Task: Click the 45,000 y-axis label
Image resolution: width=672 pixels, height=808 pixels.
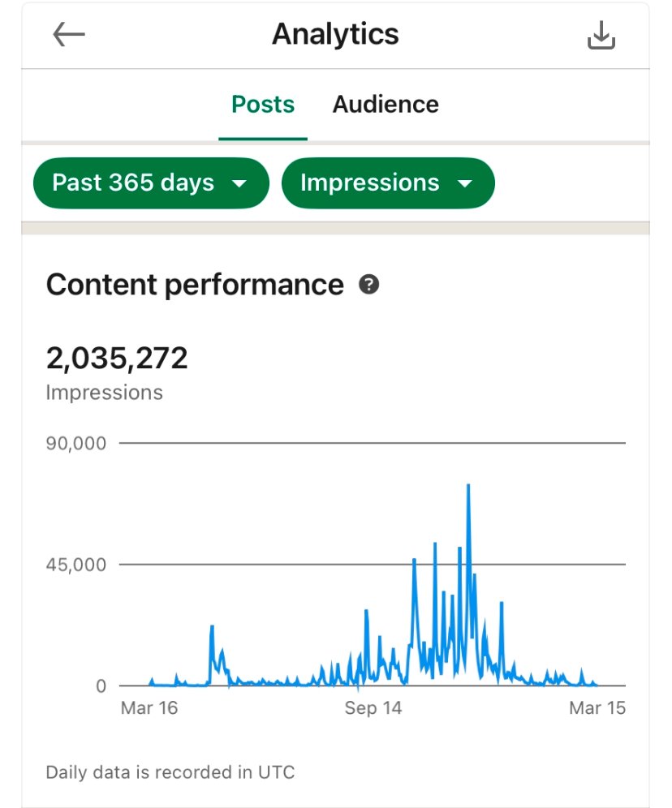Action: pyautogui.click(x=76, y=565)
